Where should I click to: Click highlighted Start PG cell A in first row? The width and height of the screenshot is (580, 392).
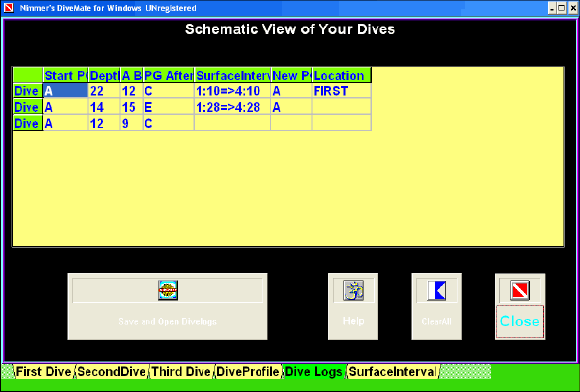click(66, 91)
